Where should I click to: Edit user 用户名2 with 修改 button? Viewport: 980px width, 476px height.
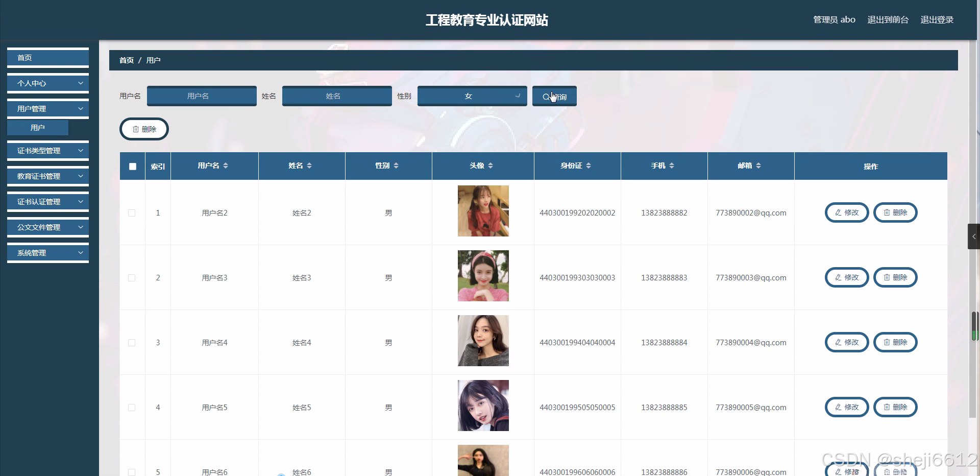[x=847, y=212]
